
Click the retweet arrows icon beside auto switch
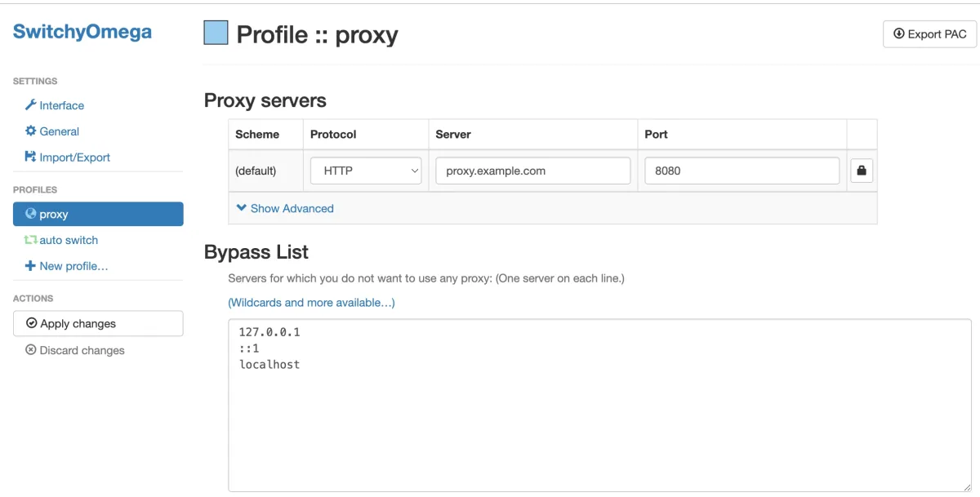click(31, 240)
